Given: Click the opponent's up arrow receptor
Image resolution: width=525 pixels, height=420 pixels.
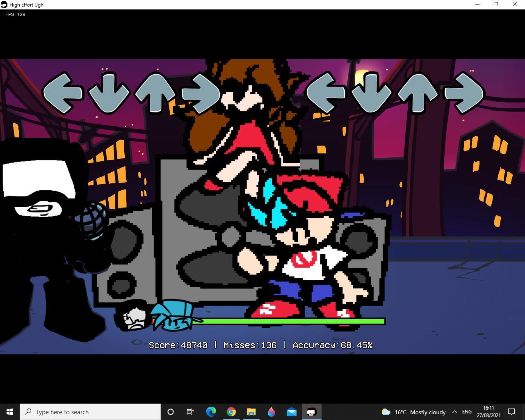Looking at the screenshot, I should [x=155, y=93].
